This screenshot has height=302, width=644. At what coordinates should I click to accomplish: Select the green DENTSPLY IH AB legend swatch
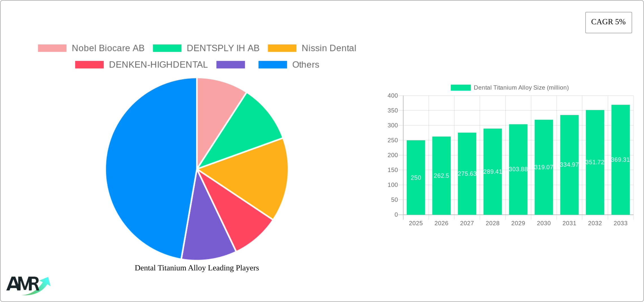(x=167, y=48)
